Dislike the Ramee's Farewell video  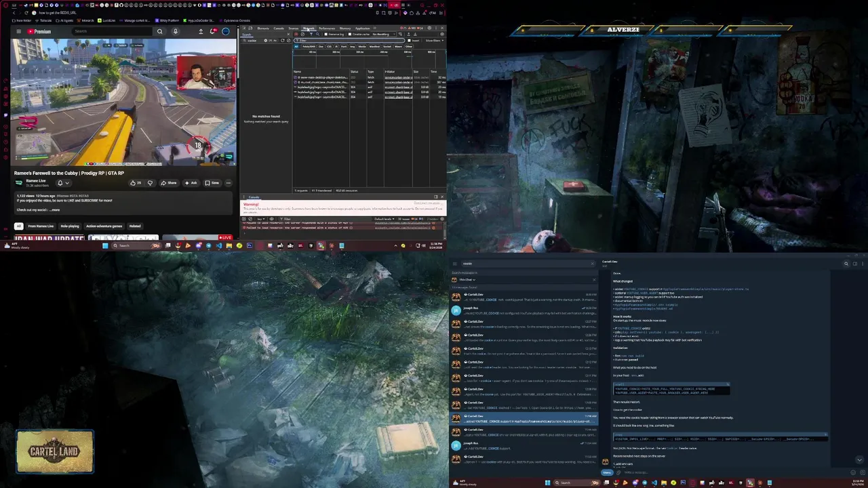point(150,182)
